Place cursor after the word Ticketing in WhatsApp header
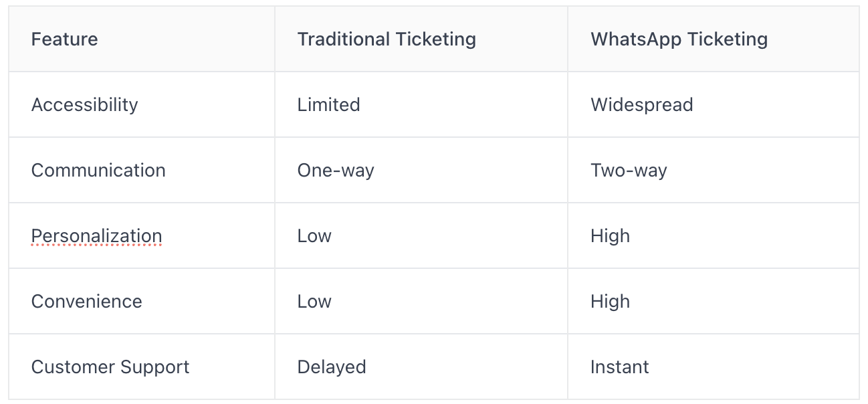This screenshot has height=404, width=868. [x=769, y=39]
